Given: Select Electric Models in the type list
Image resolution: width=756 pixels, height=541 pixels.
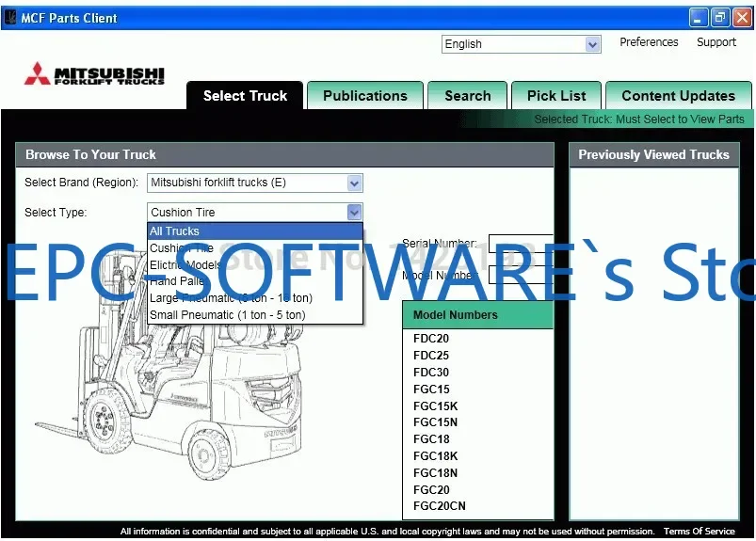Looking at the screenshot, I should click(x=255, y=265).
